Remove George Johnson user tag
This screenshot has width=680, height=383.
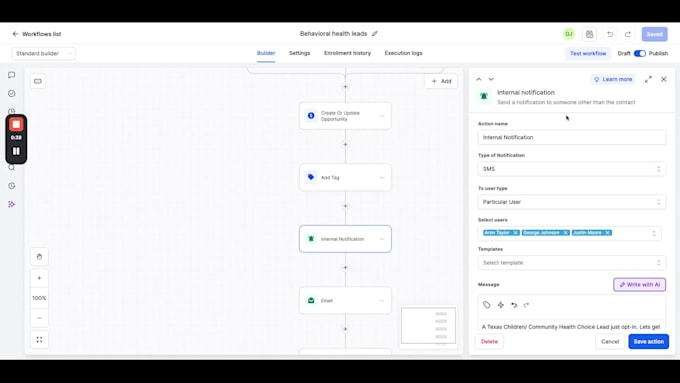pyautogui.click(x=566, y=233)
